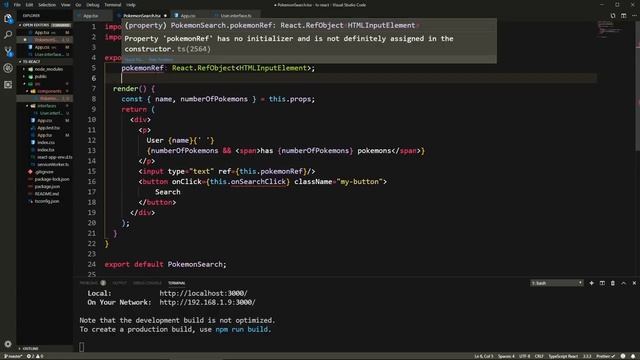Maximize panel with the up chevron
The width and height of the screenshot is (640, 360).
(x=623, y=283)
